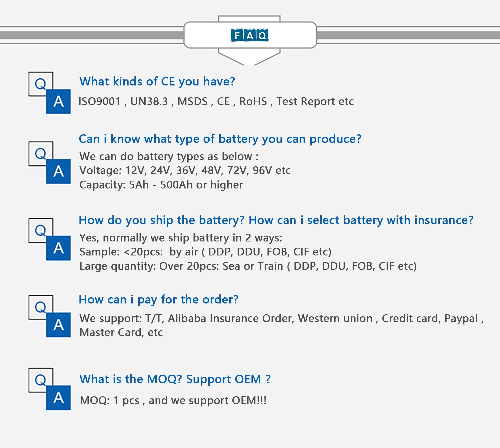Select 'What is the MOQ? Support OEM ?' question
Image resolution: width=500 pixels, height=448 pixels.
175,379
